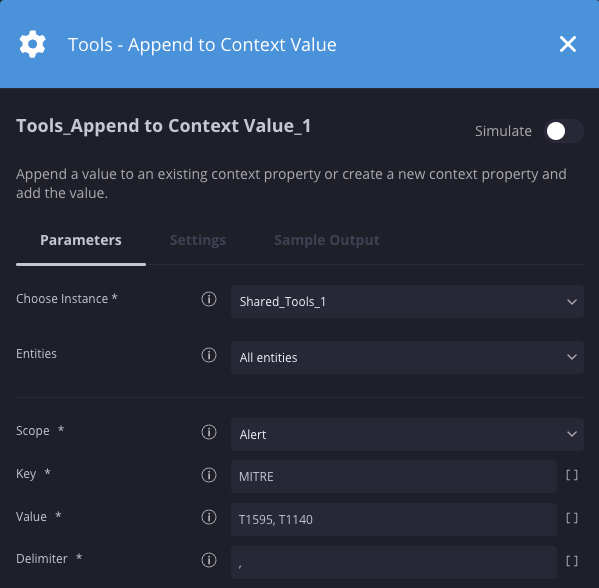599x588 pixels.
Task: Switch to the Settings tab
Action: [x=198, y=240]
